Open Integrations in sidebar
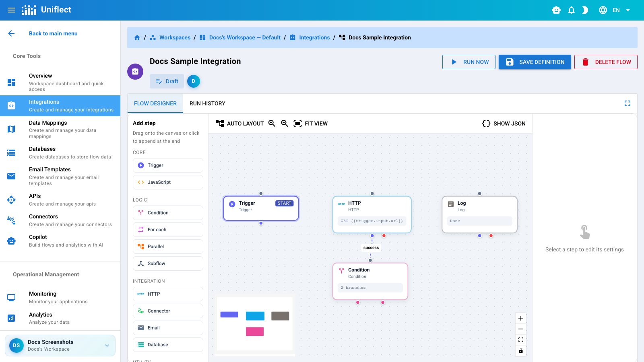The width and height of the screenshot is (644, 362). [x=60, y=106]
